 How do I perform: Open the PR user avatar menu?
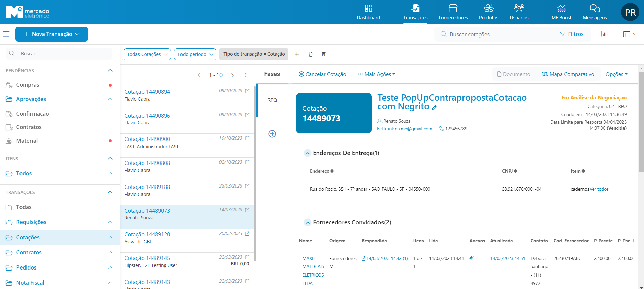point(630,12)
